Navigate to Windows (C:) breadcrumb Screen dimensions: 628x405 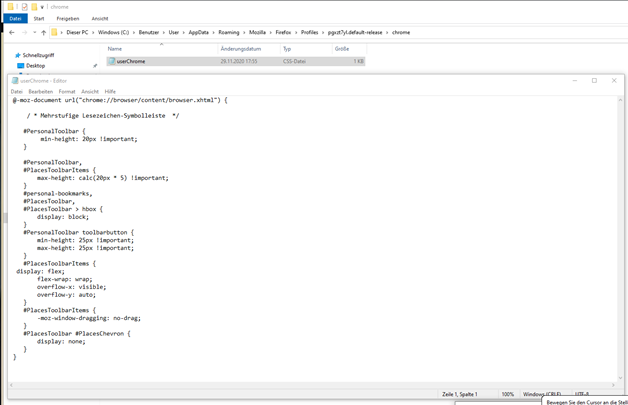pyautogui.click(x=113, y=32)
